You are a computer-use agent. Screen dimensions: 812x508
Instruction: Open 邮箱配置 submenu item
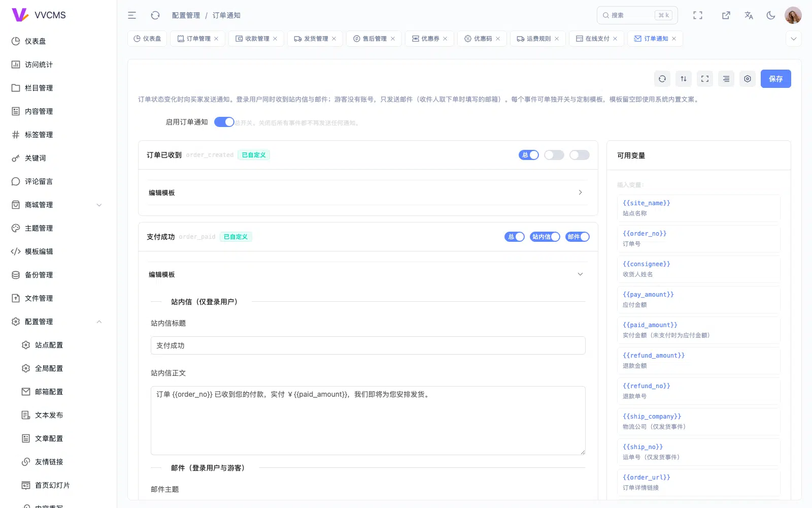58,392
